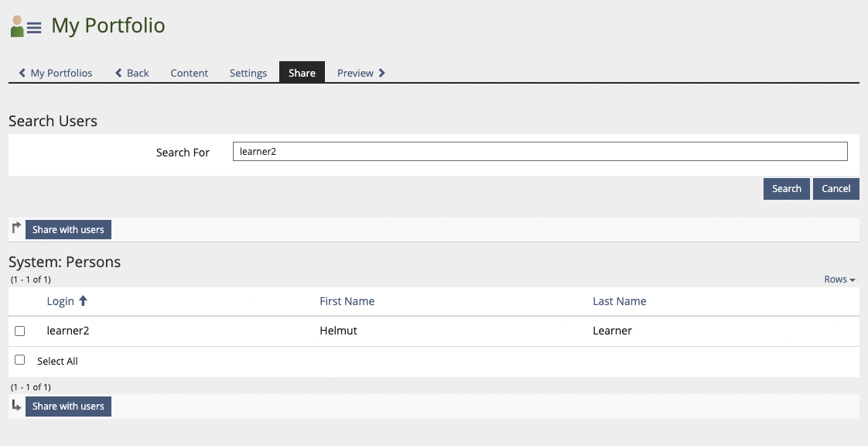Check the Select All checkbox

click(20, 360)
